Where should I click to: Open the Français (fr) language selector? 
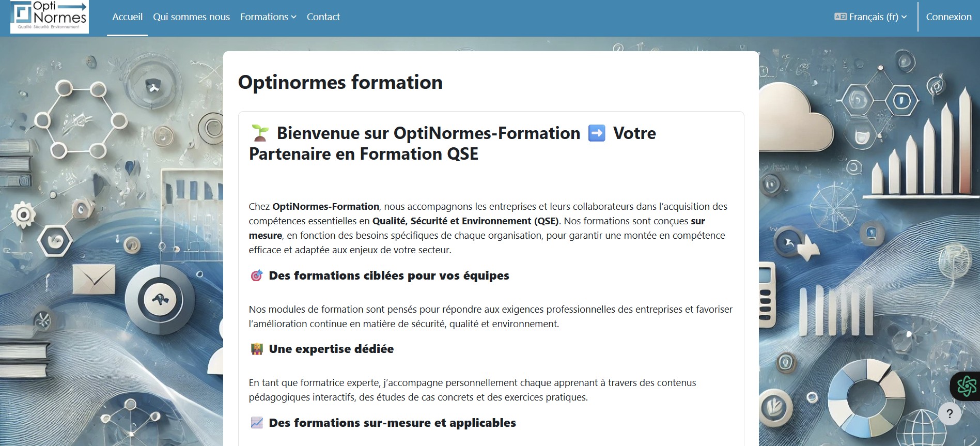(x=870, y=17)
